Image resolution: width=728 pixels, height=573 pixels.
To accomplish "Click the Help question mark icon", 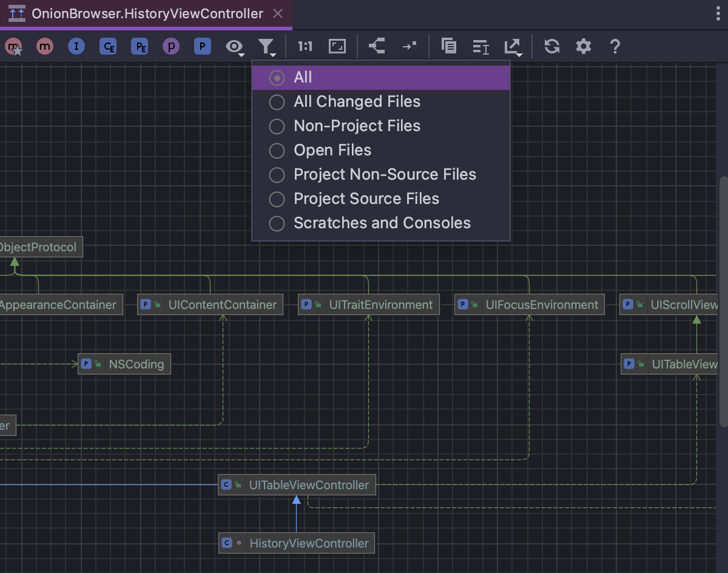I will 615,46.
